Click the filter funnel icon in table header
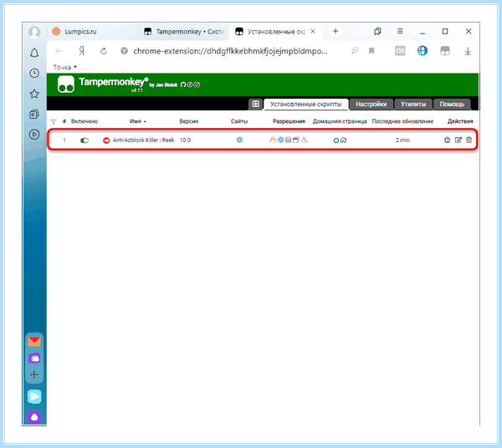502x448 pixels. tap(54, 121)
